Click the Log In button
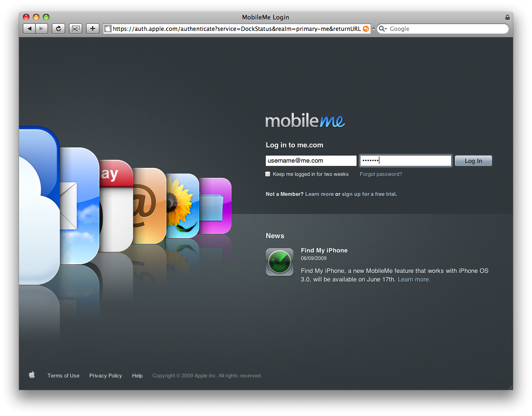This screenshot has width=532, height=416. point(474,161)
